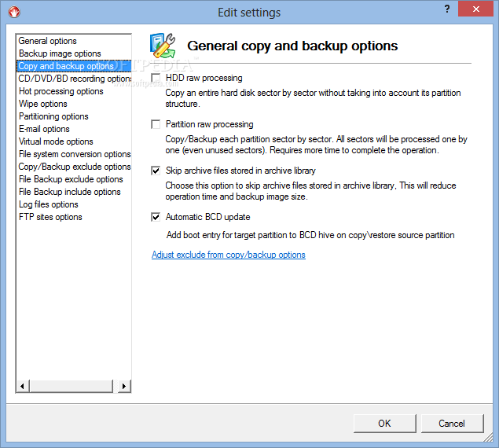Open CD/DVD/BD recording options category
This screenshot has width=499, height=448.
point(75,79)
